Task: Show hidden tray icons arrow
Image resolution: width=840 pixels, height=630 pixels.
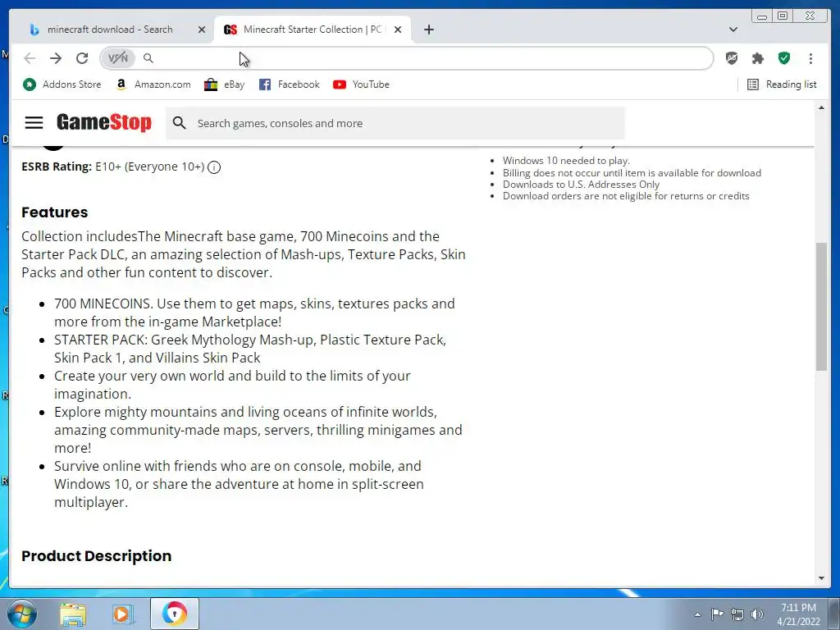Action: click(x=697, y=614)
